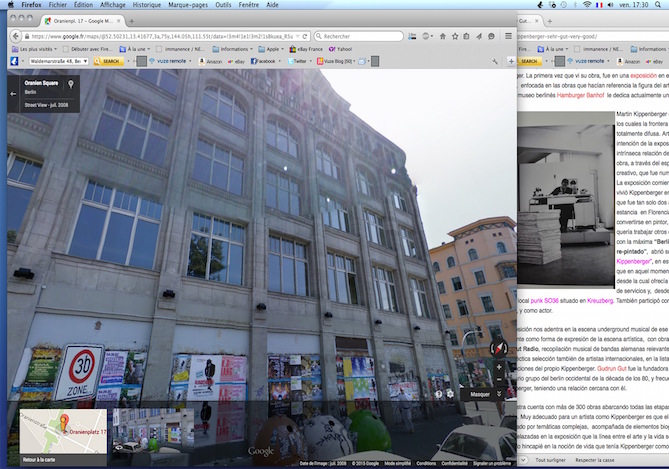This screenshot has height=469, width=669.
Task: Click the location pin next to Oranien Square
Action: (x=71, y=84)
